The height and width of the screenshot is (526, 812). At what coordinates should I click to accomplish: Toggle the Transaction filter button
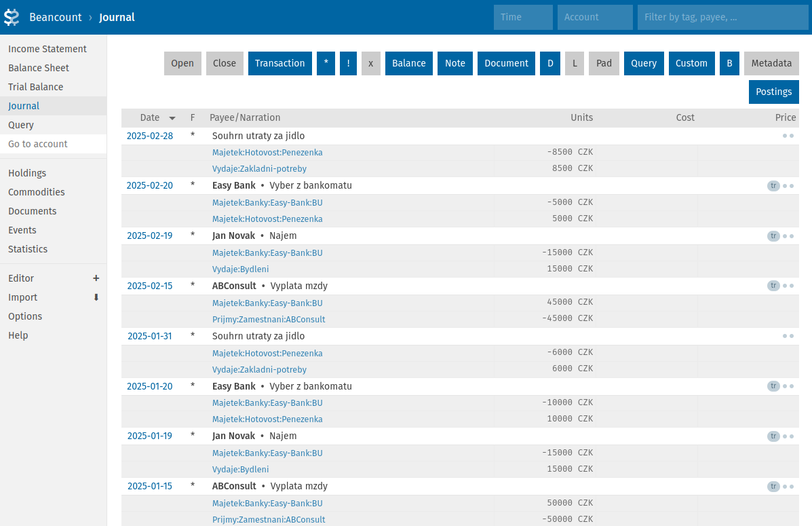pos(279,63)
